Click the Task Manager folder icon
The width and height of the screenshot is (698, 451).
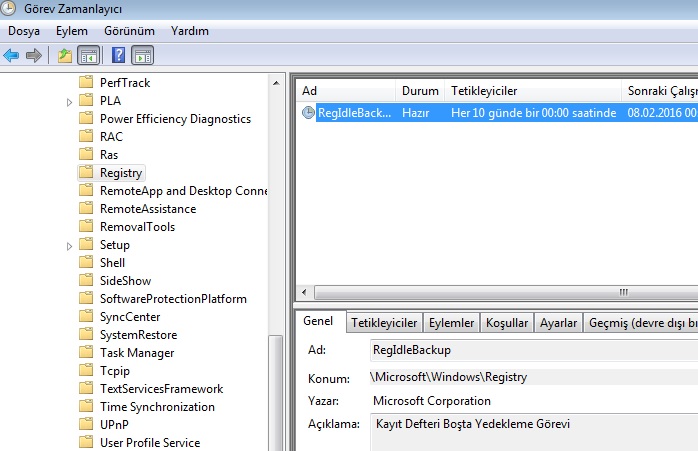[x=86, y=353]
